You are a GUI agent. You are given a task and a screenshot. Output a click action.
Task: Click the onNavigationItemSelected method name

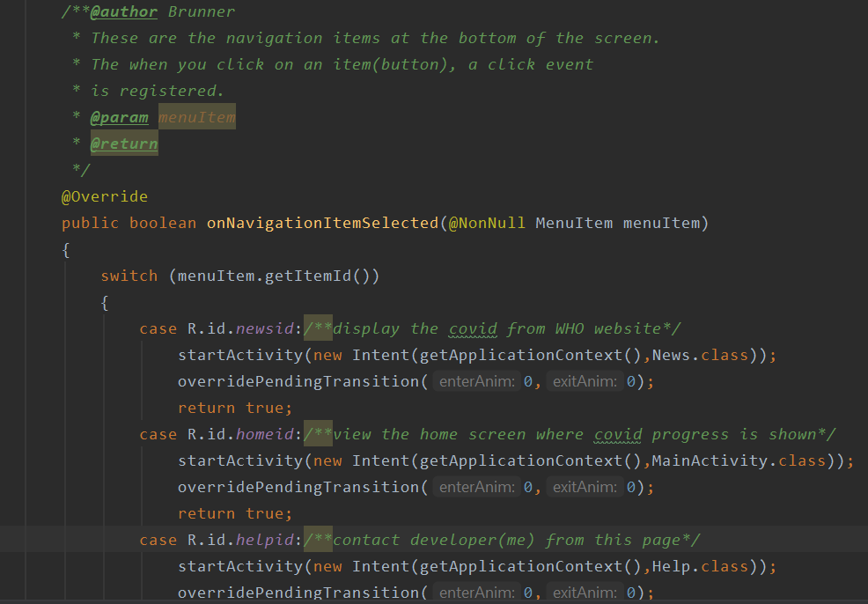pyautogui.click(x=323, y=223)
